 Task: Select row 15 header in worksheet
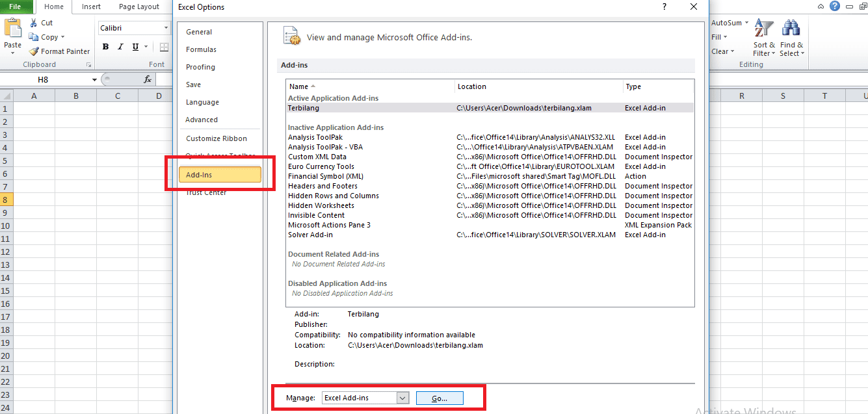(x=6, y=291)
